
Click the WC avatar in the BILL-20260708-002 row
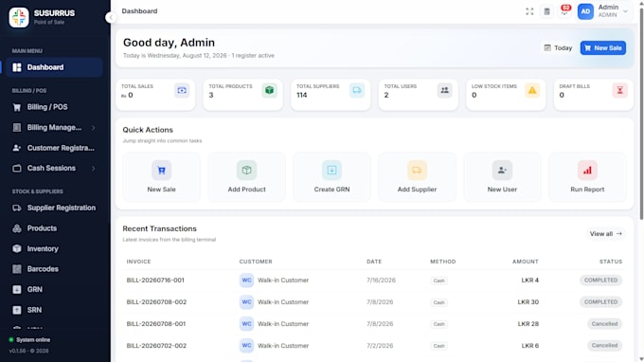pos(246,302)
